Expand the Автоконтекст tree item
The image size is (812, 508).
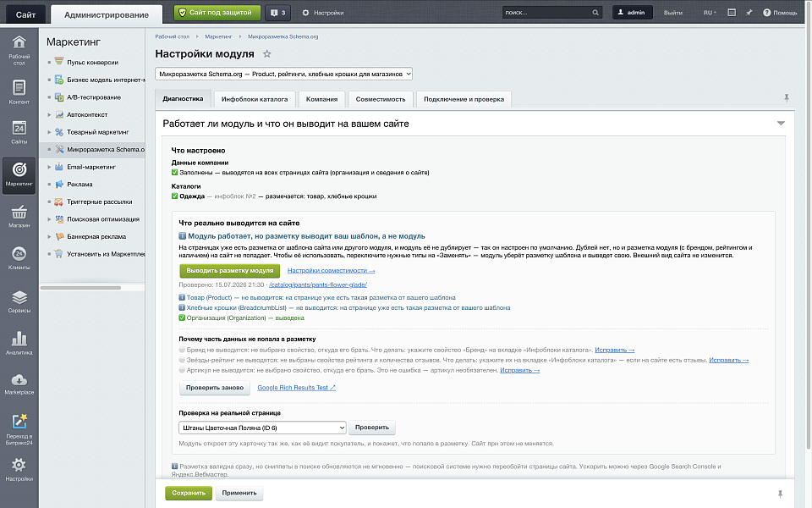click(49, 114)
